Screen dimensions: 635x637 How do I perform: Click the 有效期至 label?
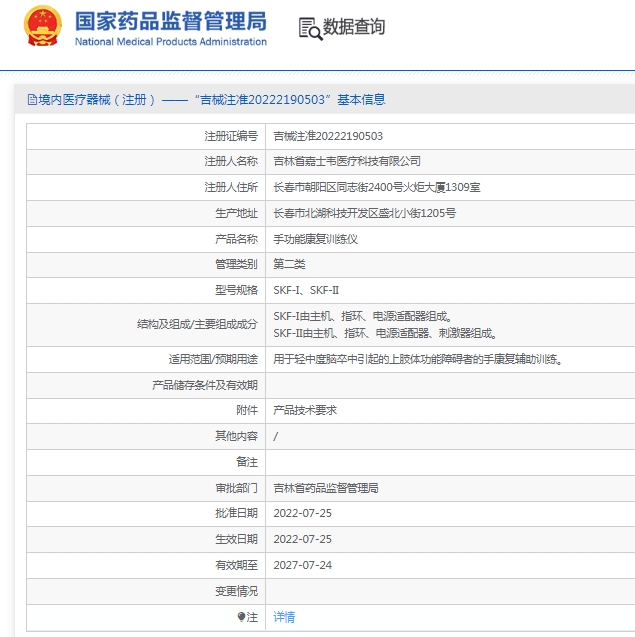click(236, 565)
